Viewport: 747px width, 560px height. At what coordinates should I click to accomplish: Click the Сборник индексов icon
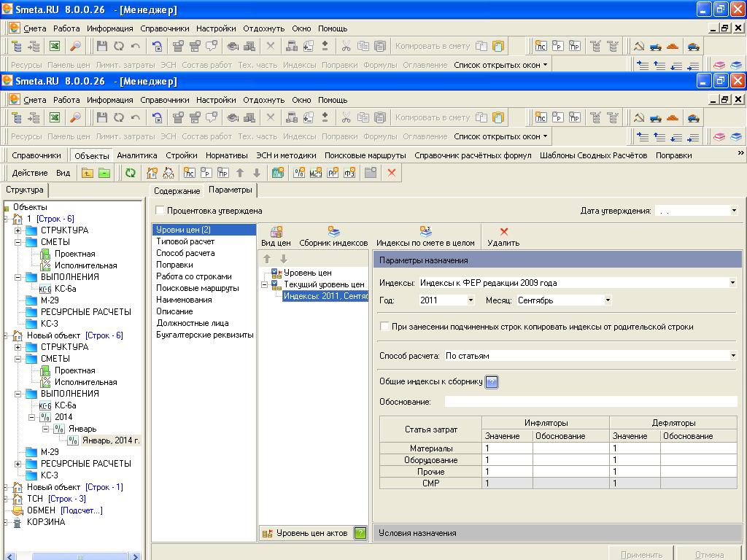click(x=333, y=236)
